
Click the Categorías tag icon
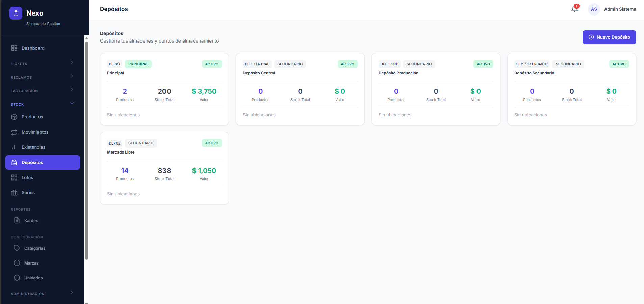[x=17, y=248]
